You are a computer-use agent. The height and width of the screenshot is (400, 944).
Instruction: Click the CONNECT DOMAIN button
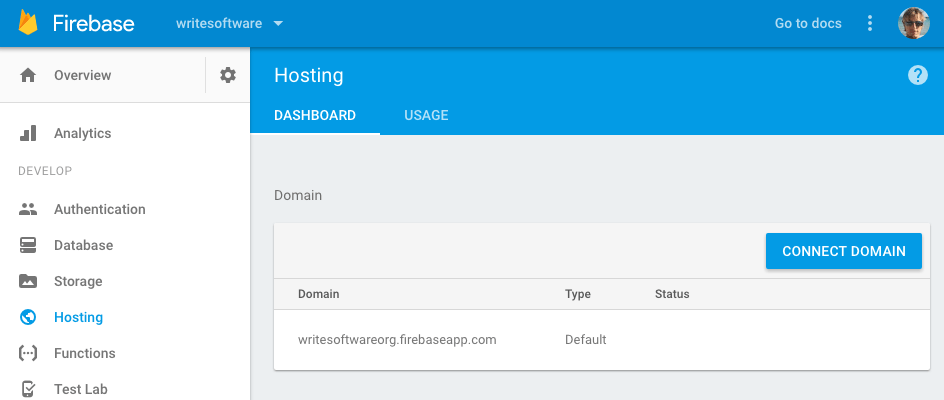click(843, 251)
